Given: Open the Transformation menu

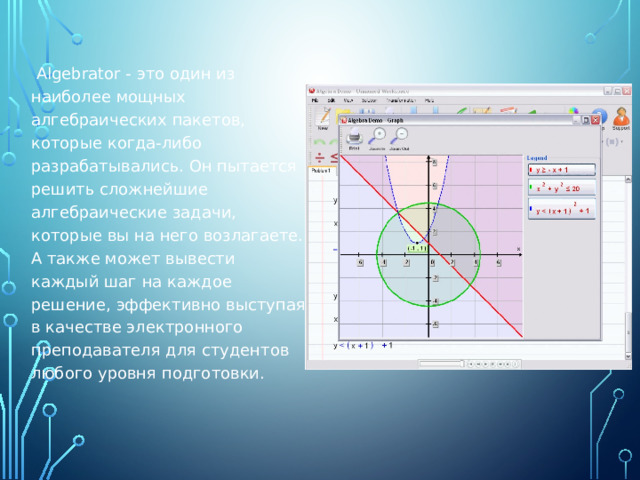Looking at the screenshot, I should (x=401, y=100).
